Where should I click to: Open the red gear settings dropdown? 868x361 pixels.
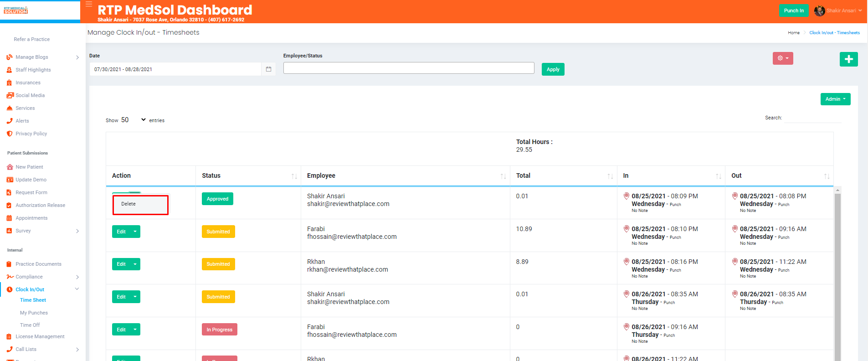[783, 58]
